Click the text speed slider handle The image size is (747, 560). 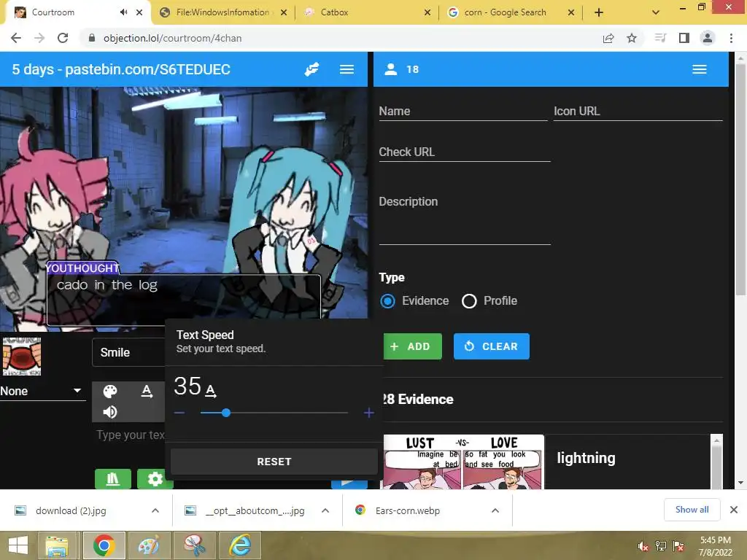[x=226, y=413]
